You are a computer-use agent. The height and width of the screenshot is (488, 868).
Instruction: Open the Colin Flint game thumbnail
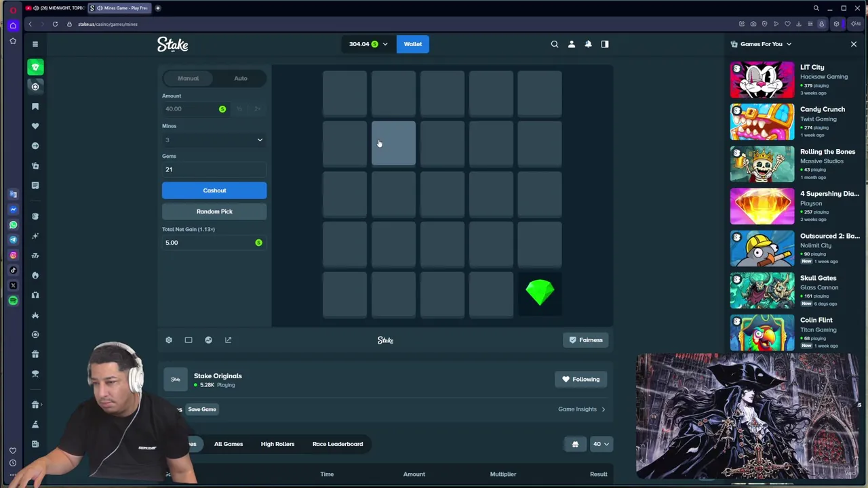click(x=762, y=333)
